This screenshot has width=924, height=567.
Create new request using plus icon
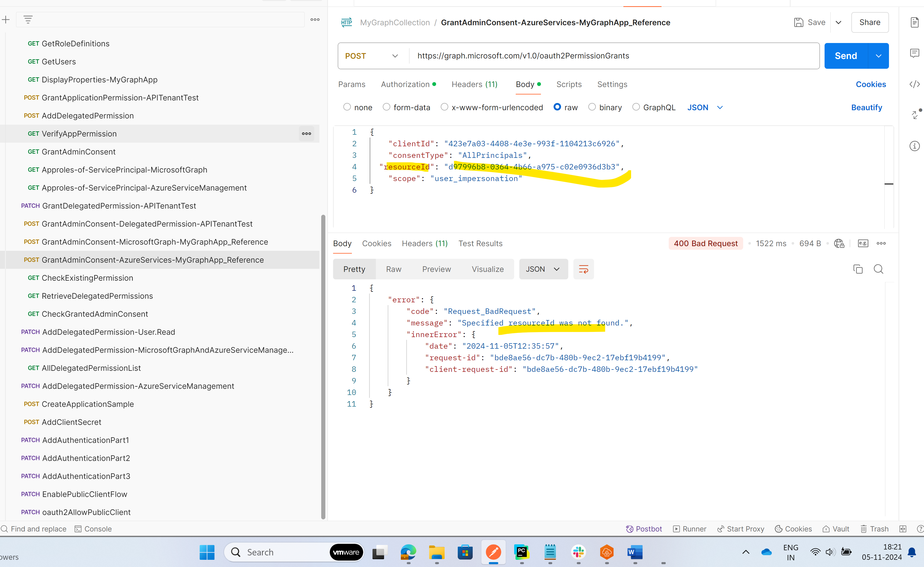6,20
